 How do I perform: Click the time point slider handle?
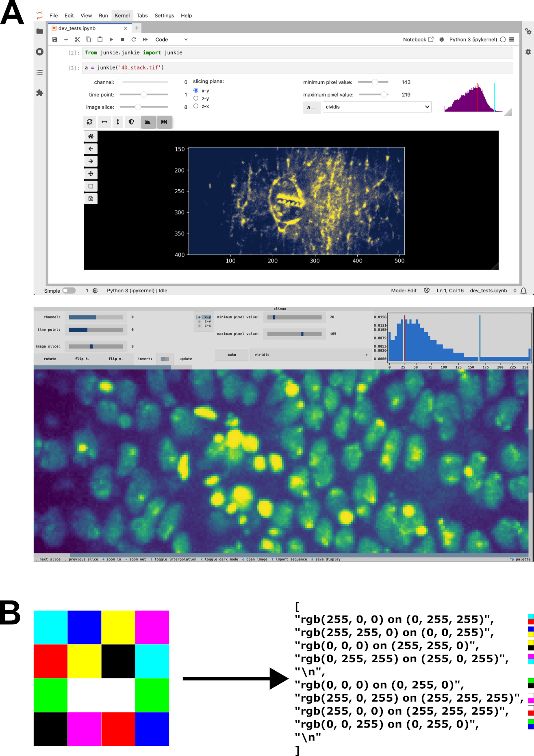pyautogui.click(x=143, y=95)
